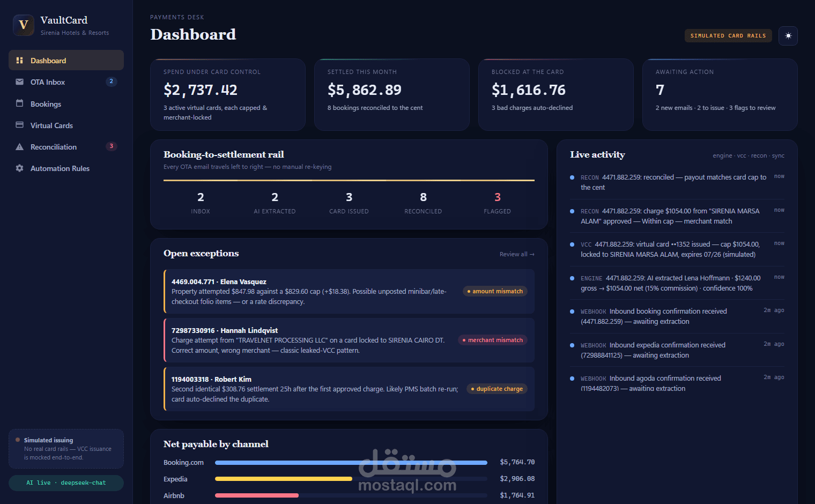Click the ENGINE AI extracted Lena Hoffmann entry
This screenshot has width=815, height=504.
pos(677,283)
